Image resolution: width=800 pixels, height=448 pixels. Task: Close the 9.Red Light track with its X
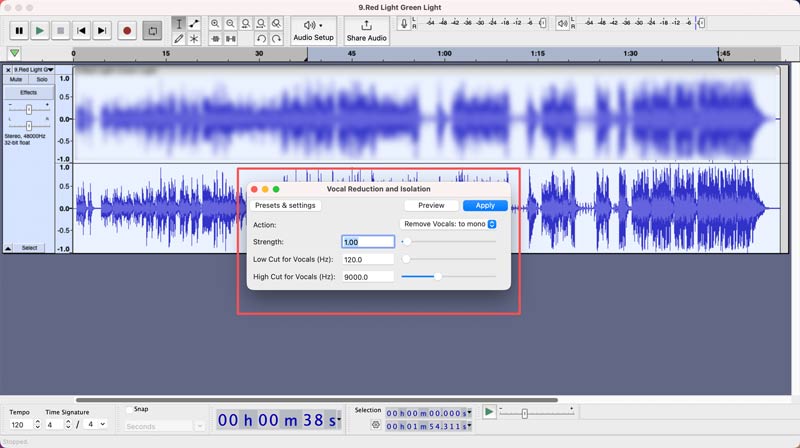tap(8, 69)
